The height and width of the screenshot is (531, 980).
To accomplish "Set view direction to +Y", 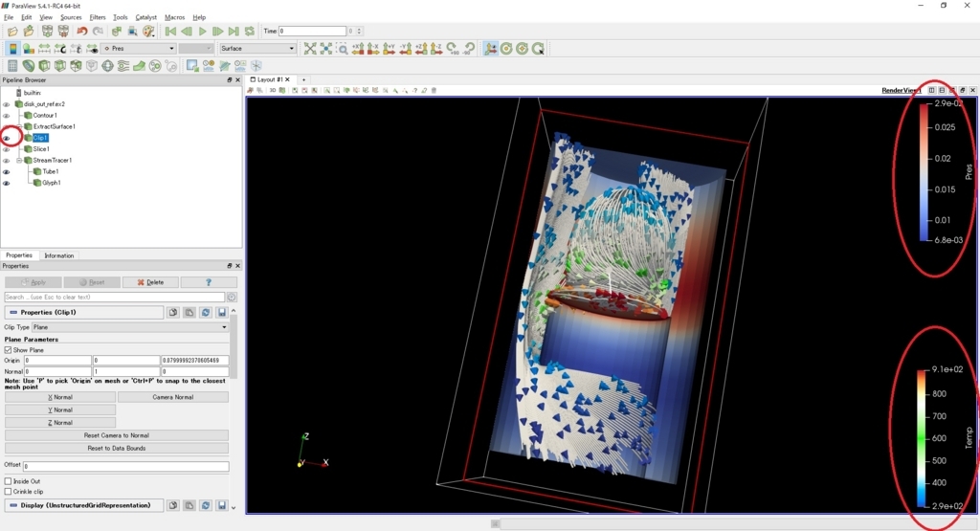I will pyautogui.click(x=389, y=49).
